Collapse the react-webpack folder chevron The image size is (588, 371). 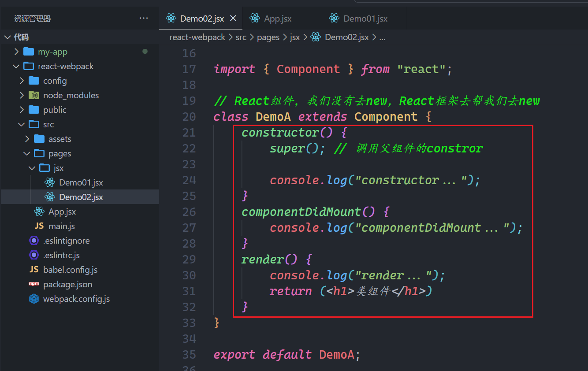tap(16, 66)
